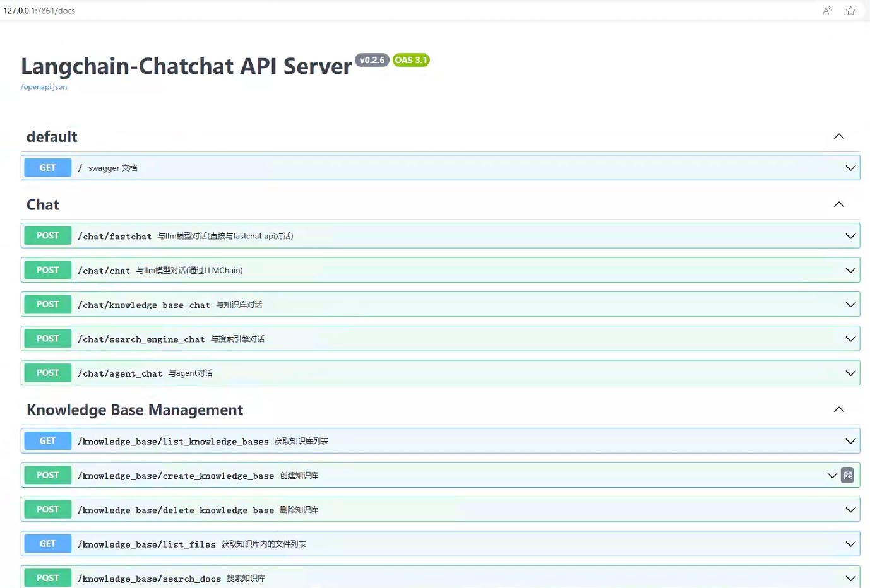The image size is (870, 588).
Task: Click POST badge of /chat/agent_chat
Action: [x=48, y=373]
